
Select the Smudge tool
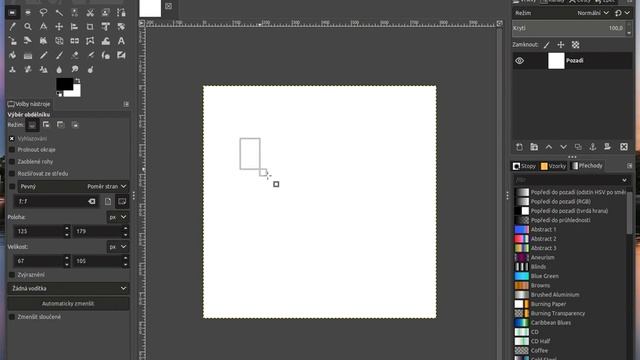pyautogui.click(x=75, y=69)
